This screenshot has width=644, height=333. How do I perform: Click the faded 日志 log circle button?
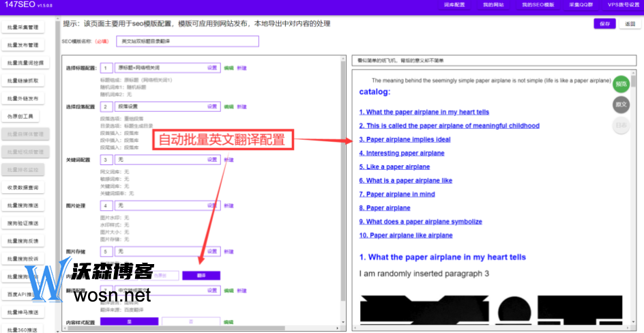(621, 125)
